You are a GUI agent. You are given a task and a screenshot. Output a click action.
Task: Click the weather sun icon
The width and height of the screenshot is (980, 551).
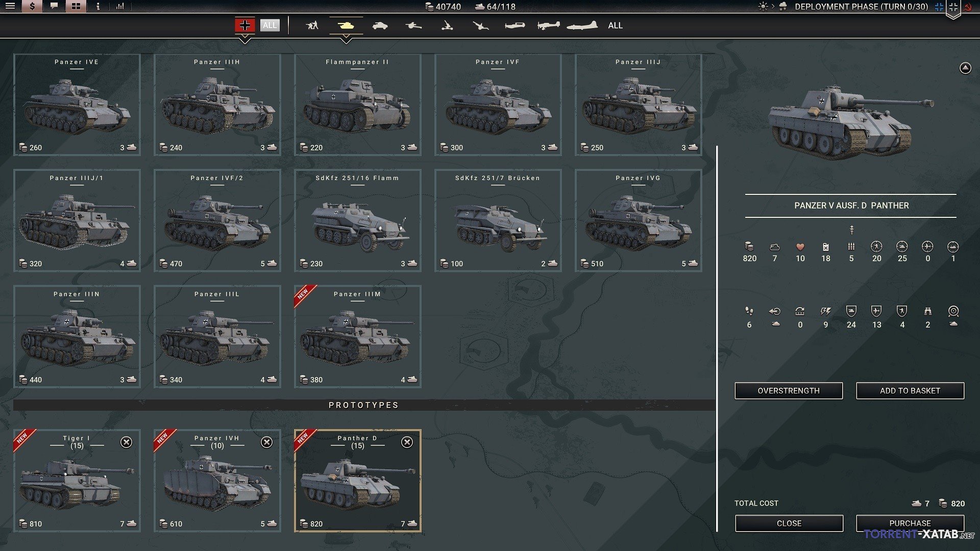pos(763,7)
